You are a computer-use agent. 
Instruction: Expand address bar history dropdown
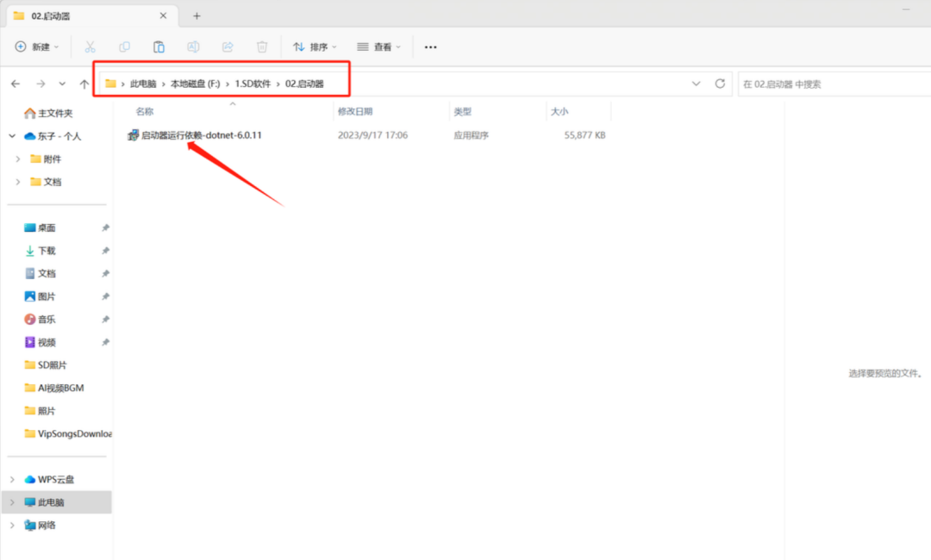pyautogui.click(x=696, y=84)
